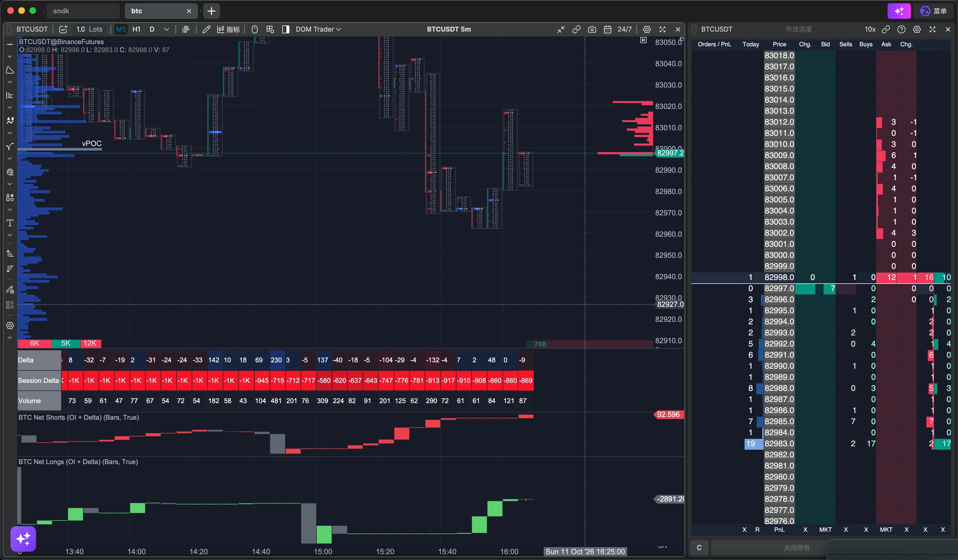This screenshot has height=560, width=958.
Task: Toggle the mouse trading mode icon
Action: tap(255, 29)
